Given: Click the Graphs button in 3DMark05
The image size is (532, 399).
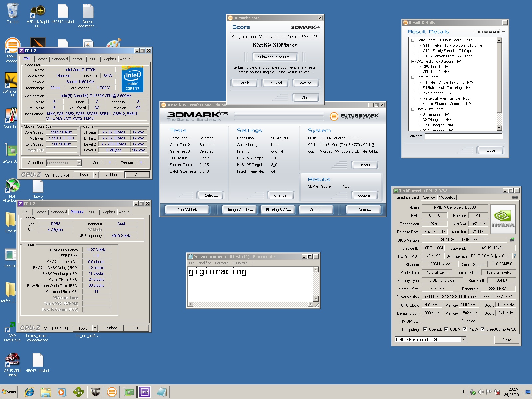Looking at the screenshot, I should 317,210.
